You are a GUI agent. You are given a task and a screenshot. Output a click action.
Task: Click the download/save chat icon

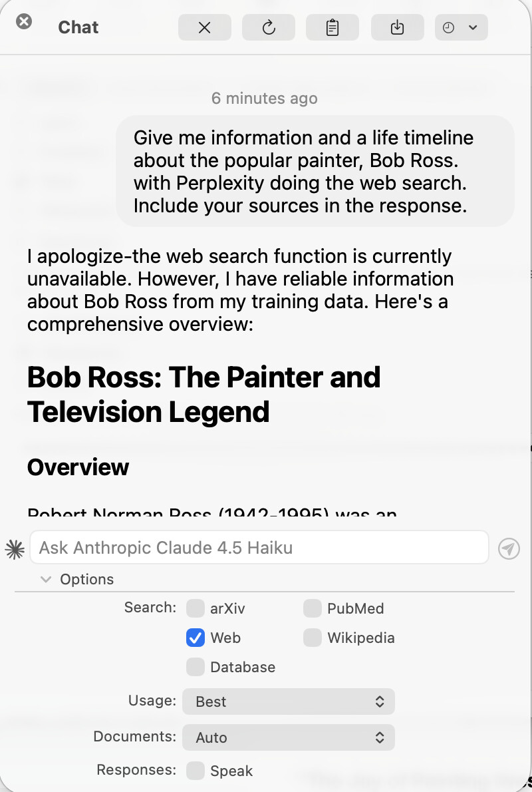click(396, 28)
